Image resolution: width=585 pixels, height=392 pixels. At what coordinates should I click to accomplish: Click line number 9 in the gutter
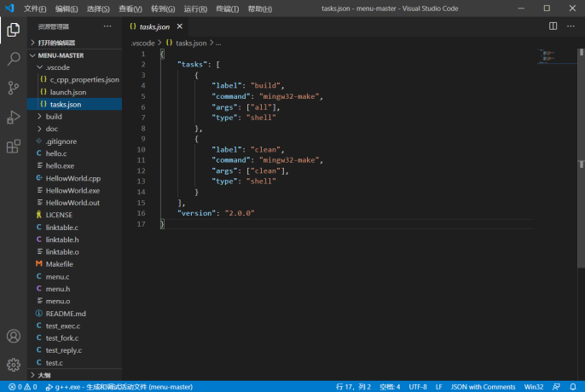[x=143, y=139]
